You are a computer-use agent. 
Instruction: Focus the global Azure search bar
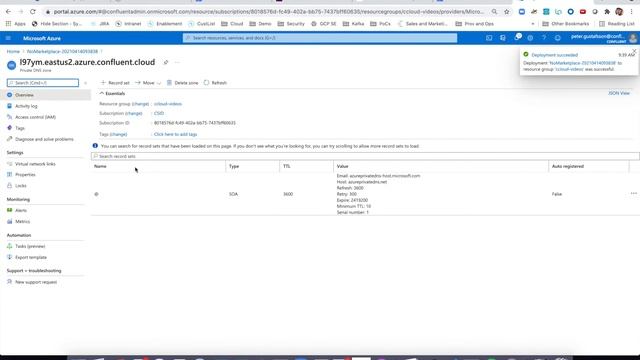point(320,38)
